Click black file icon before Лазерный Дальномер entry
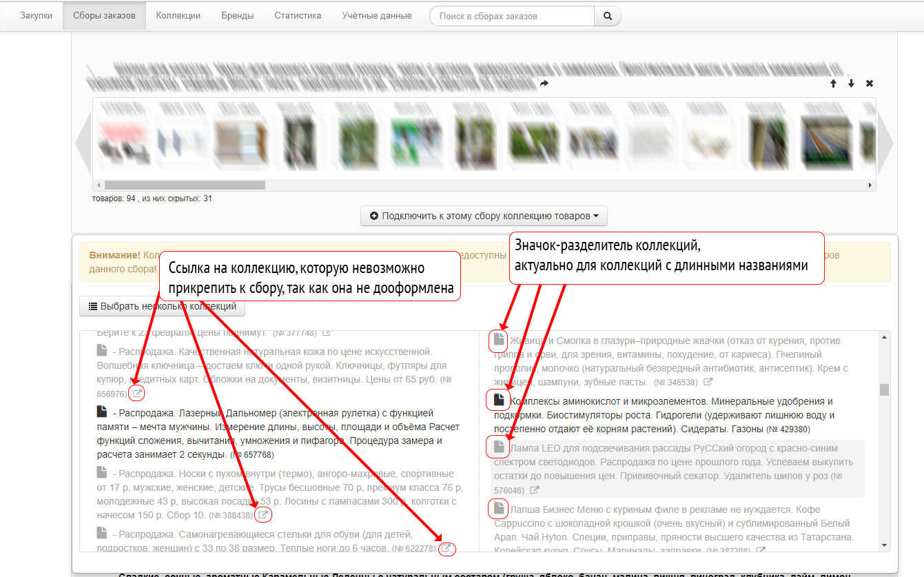The image size is (924, 577). [102, 412]
